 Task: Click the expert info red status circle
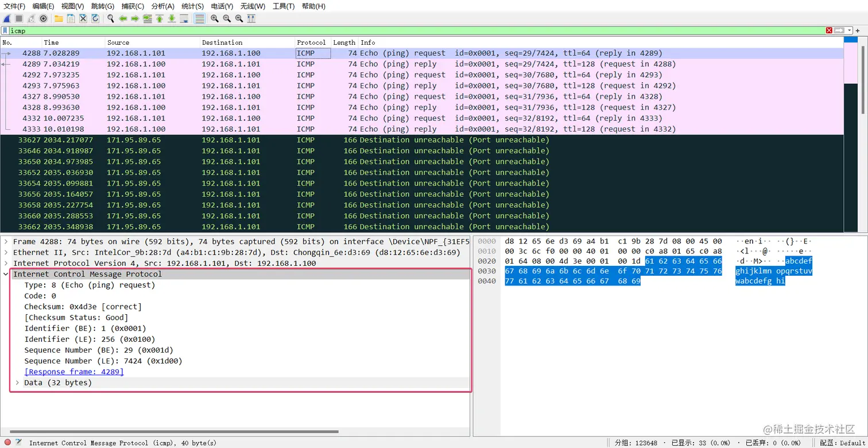pos(7,443)
